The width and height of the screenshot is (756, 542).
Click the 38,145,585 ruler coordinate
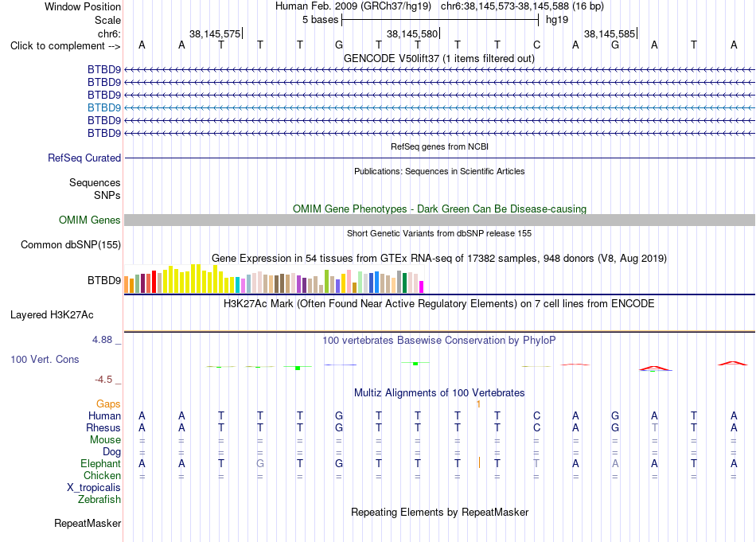pos(610,33)
